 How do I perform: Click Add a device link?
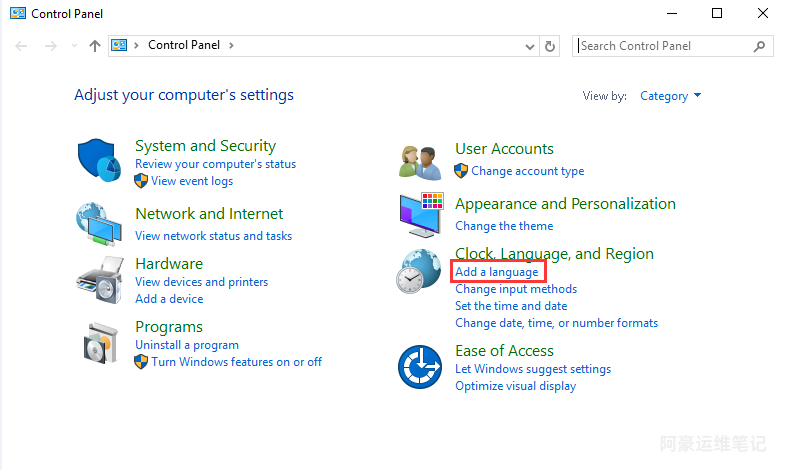(x=169, y=299)
